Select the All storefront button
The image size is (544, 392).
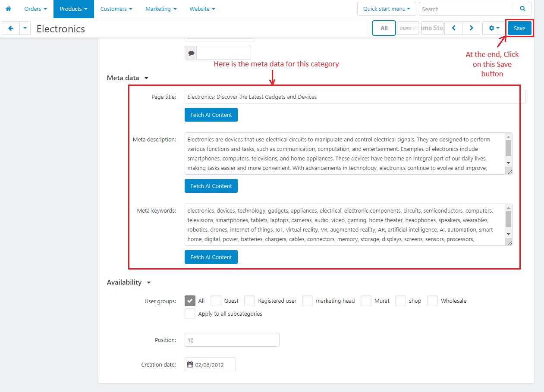[x=384, y=28]
